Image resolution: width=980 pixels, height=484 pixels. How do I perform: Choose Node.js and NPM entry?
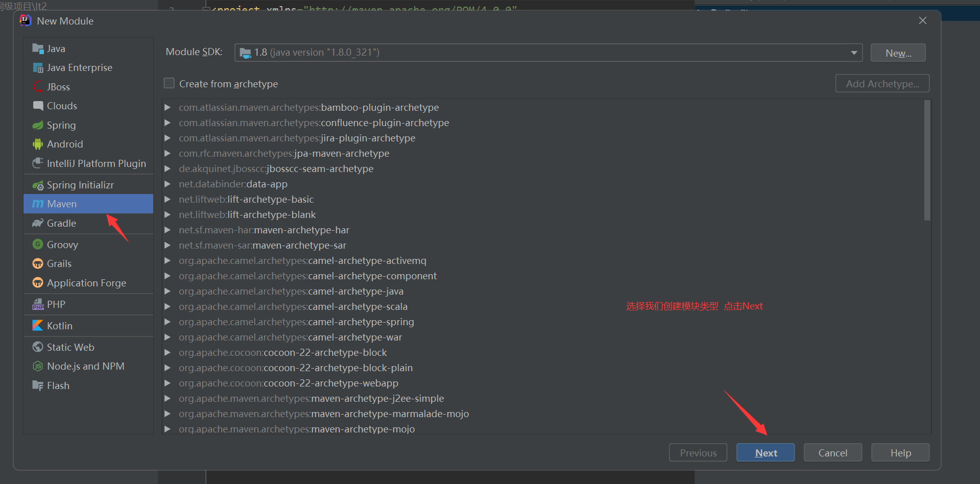[x=88, y=366]
